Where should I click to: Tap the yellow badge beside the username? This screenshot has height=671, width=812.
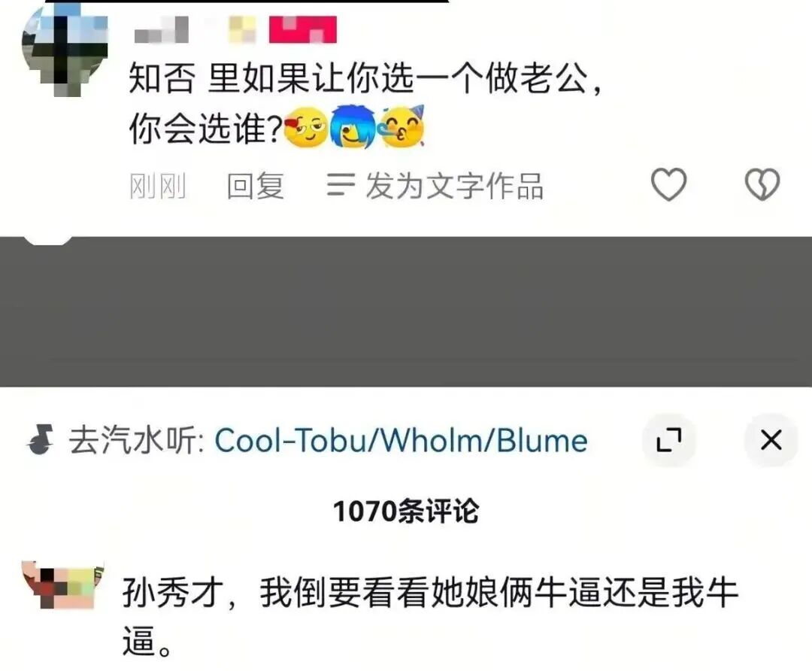tap(242, 29)
